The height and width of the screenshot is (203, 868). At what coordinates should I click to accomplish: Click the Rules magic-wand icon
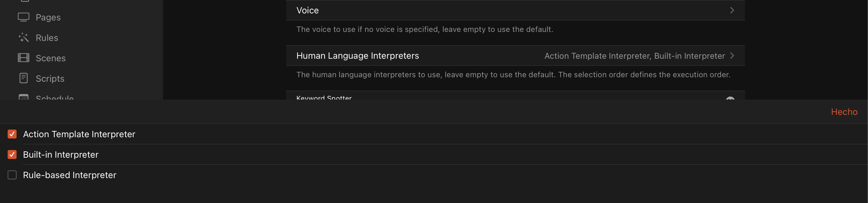click(x=24, y=37)
